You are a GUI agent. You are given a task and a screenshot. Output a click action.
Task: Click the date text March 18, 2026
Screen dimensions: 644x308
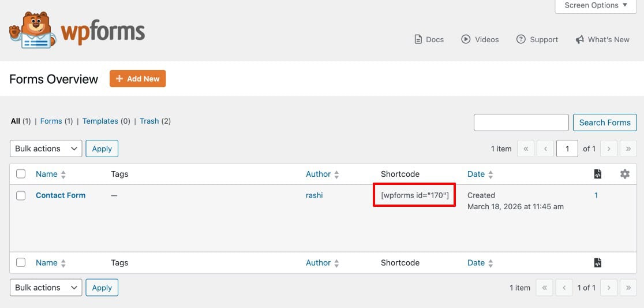tap(495, 206)
